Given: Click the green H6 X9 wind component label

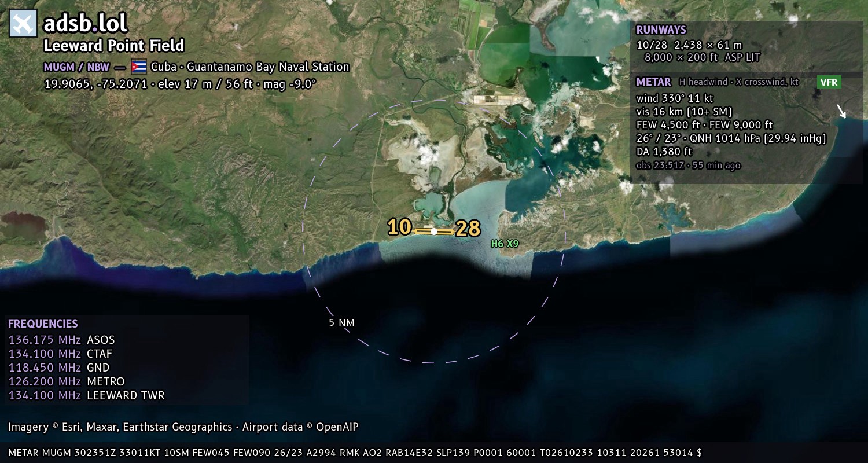Looking at the screenshot, I should coord(505,244).
